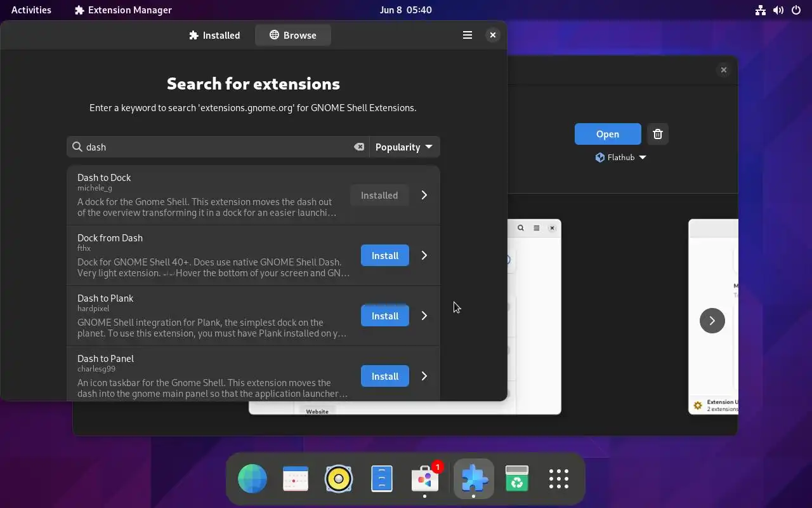Close the Extension Manager window
Screen dimensions: 812x508
[493, 36]
